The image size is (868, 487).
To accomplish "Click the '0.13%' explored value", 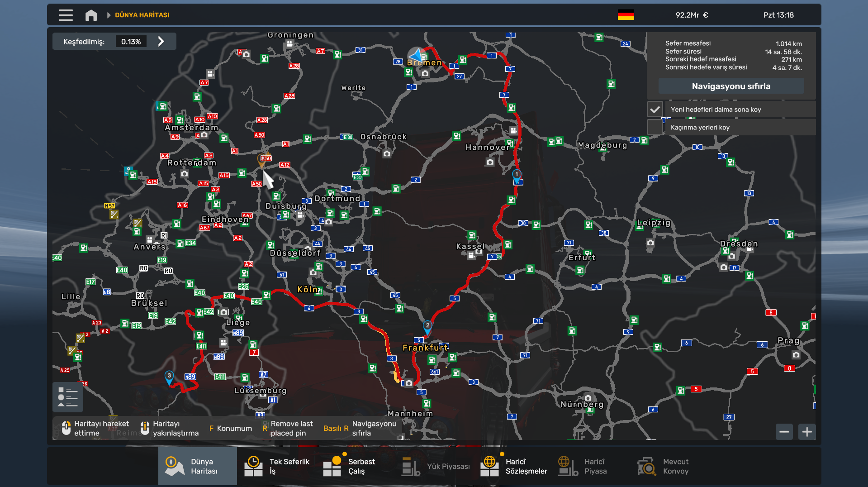I will coord(131,42).
